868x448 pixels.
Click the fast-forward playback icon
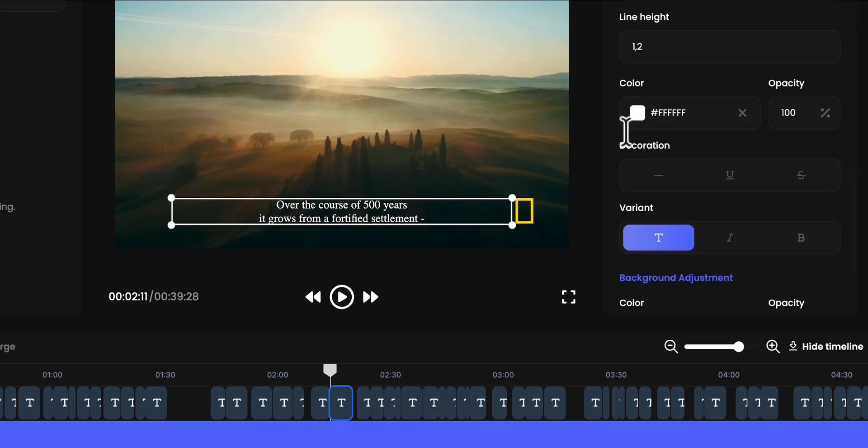coord(371,297)
